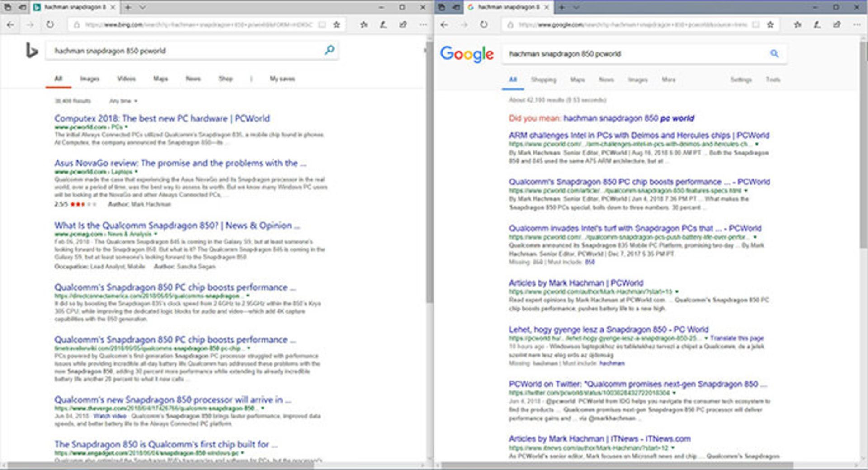
Task: Open Favorites hub in the Google window
Action: click(797, 25)
